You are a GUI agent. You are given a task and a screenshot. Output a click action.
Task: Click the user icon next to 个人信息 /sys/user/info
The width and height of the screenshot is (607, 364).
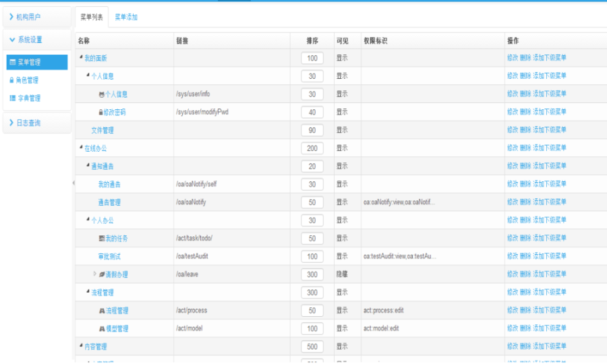point(101,94)
